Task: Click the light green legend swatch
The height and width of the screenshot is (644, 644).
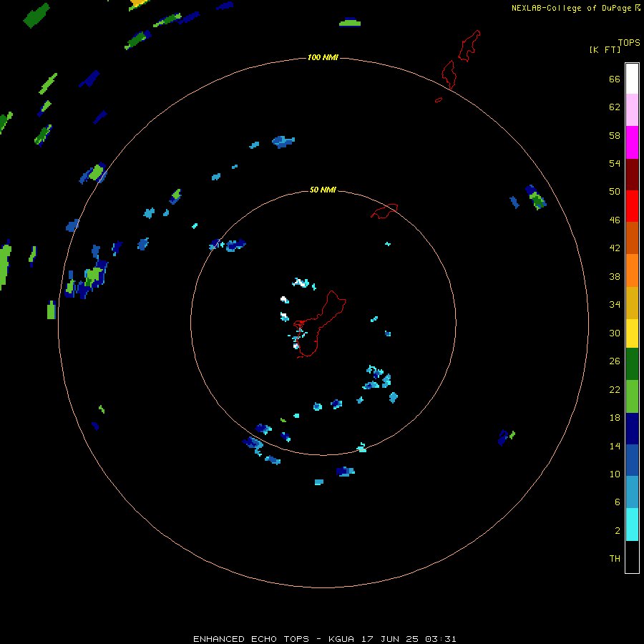Action: click(x=632, y=396)
